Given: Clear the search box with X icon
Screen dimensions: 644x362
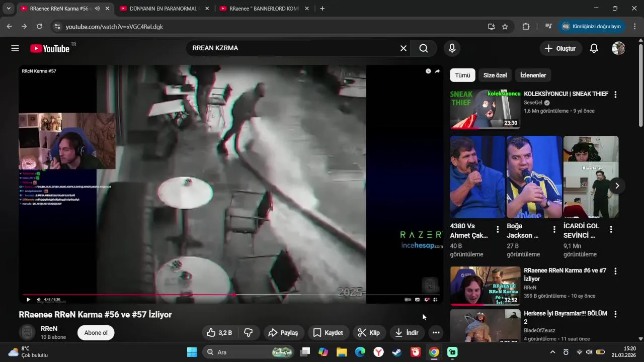Looking at the screenshot, I should (404, 48).
